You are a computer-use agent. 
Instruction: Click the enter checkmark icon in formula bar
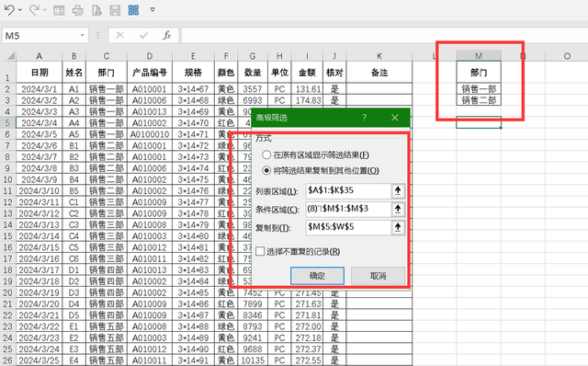pyautogui.click(x=143, y=36)
